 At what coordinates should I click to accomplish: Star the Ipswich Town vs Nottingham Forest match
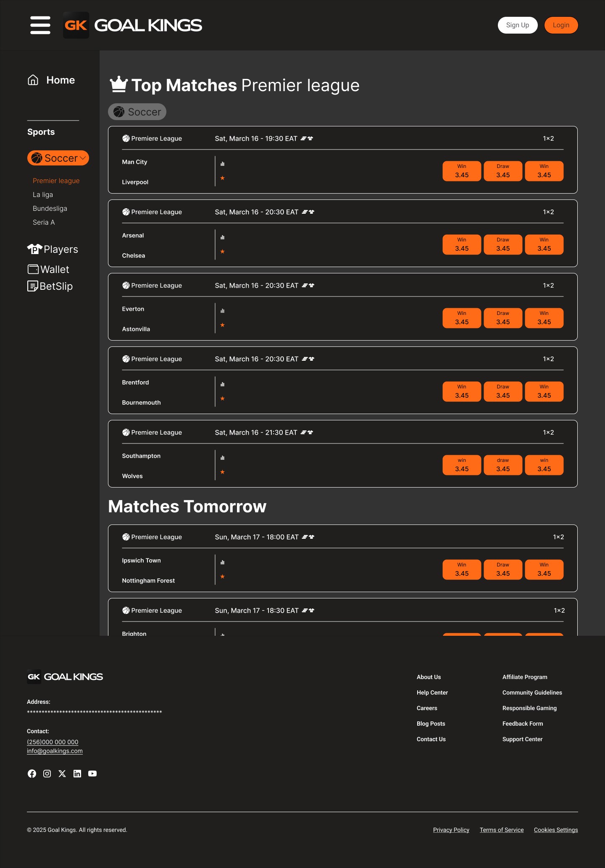tap(223, 577)
